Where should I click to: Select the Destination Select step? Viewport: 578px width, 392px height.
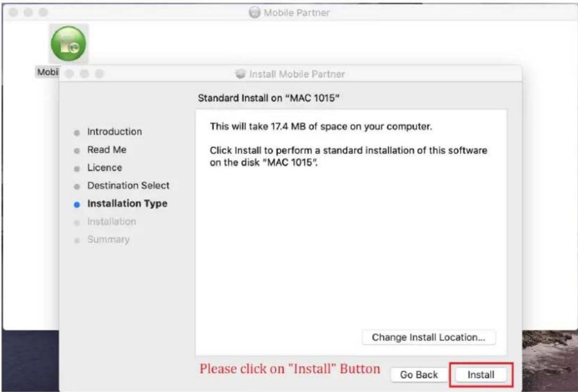[x=128, y=186]
